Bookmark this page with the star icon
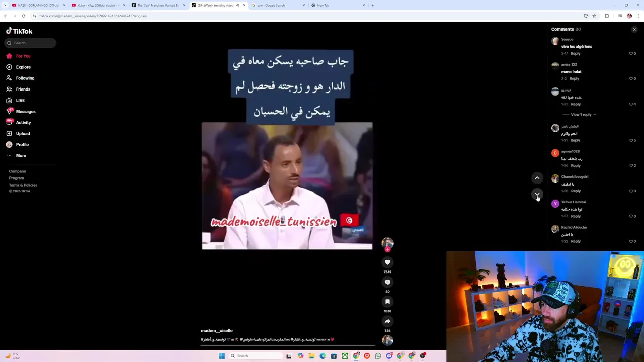This screenshot has height=362, width=644. click(x=594, y=16)
